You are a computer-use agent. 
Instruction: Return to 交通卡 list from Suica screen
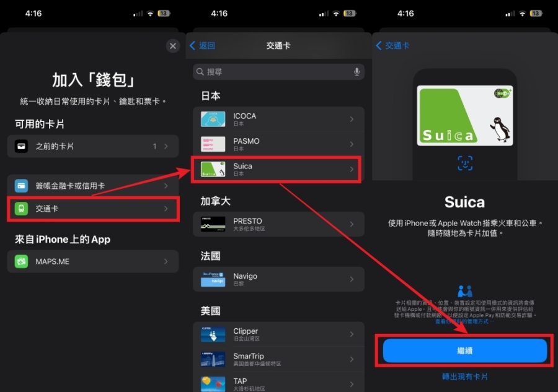393,45
